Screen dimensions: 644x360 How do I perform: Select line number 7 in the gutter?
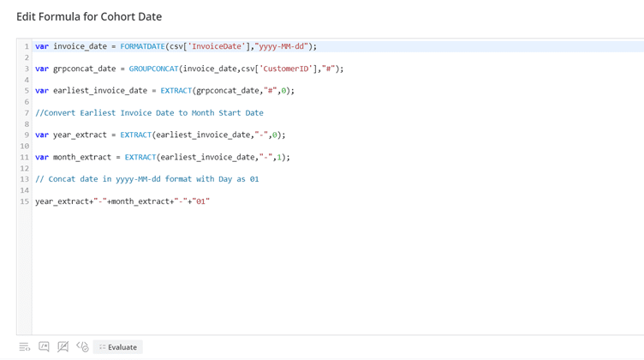(26, 113)
